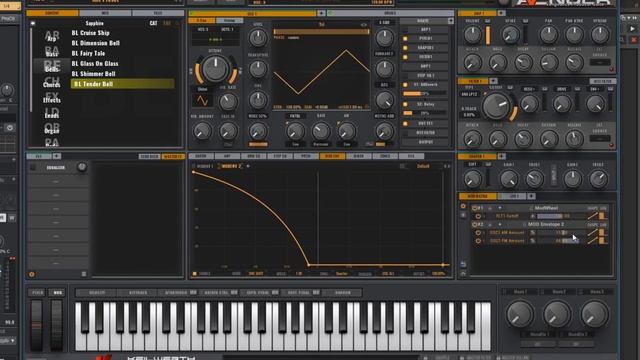Click the PITCH wheel label button
This screenshot has height=360, width=640.
coord(38,293)
